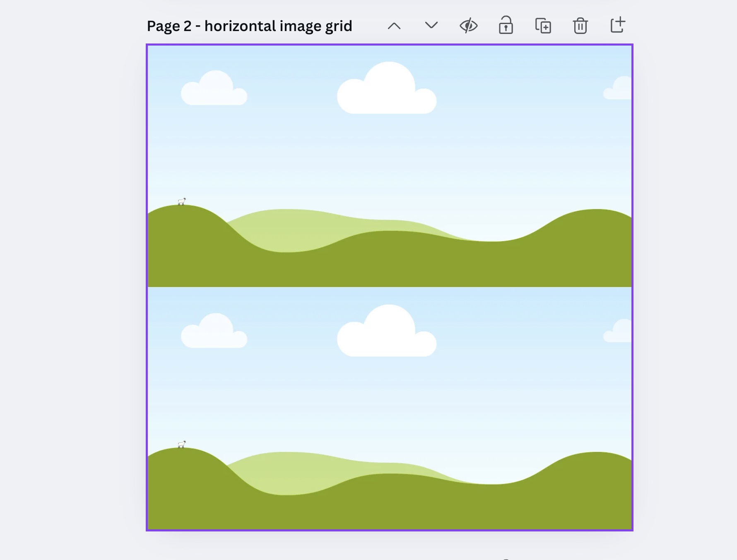Select the bottom landscape image in grid
Screen dimensions: 737x560
pos(390,408)
